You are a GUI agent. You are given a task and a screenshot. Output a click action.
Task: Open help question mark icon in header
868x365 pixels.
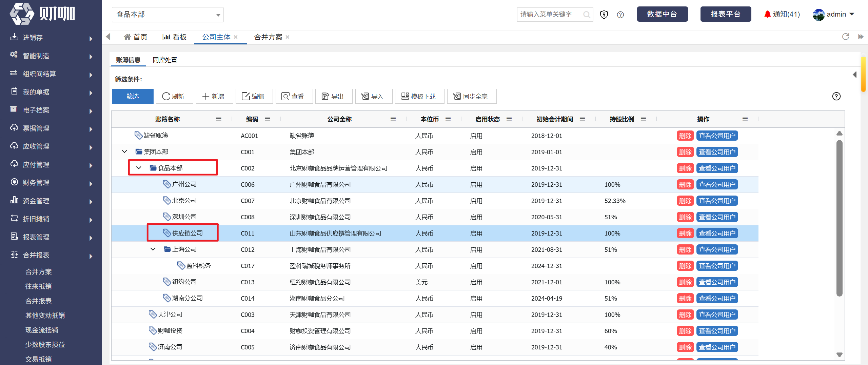620,15
